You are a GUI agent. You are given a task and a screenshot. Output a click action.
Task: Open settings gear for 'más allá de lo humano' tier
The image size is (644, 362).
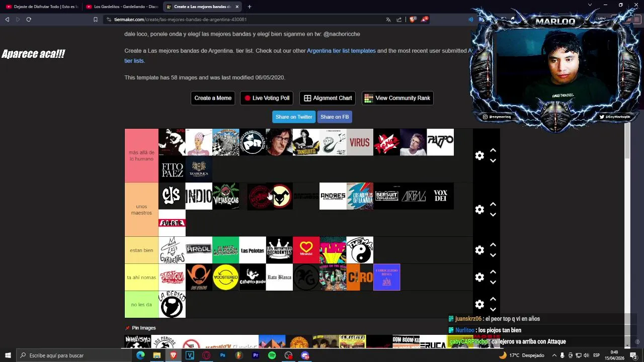(x=479, y=156)
